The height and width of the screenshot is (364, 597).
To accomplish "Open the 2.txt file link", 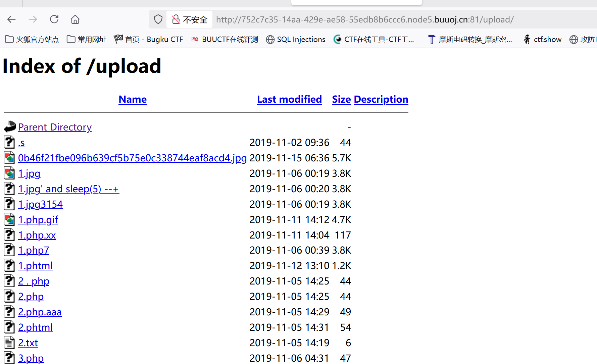I will coord(28,343).
